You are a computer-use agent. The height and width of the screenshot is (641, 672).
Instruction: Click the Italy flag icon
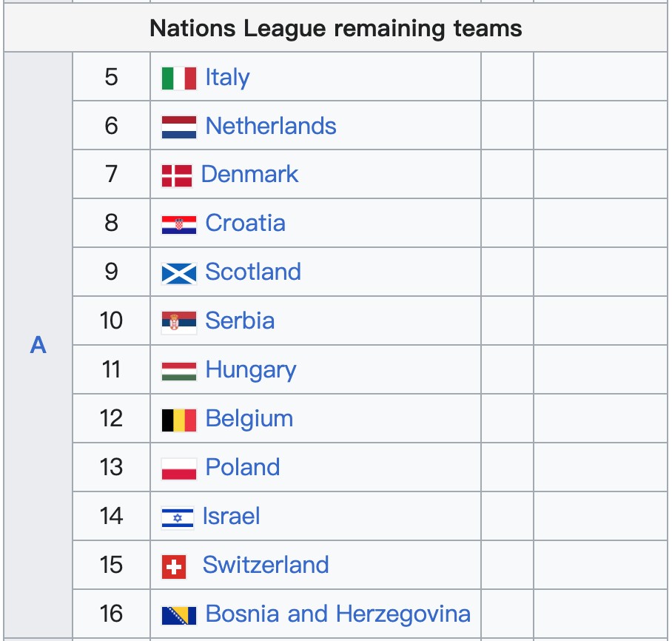[178, 78]
